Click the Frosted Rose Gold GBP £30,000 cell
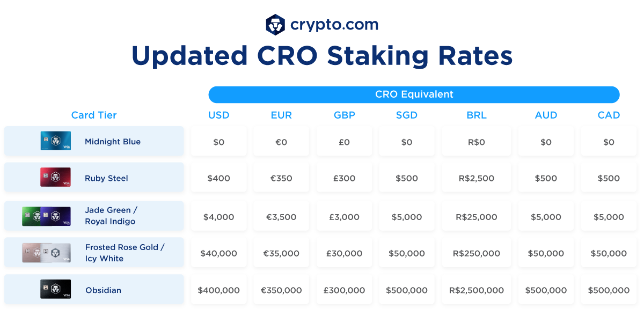 click(344, 253)
